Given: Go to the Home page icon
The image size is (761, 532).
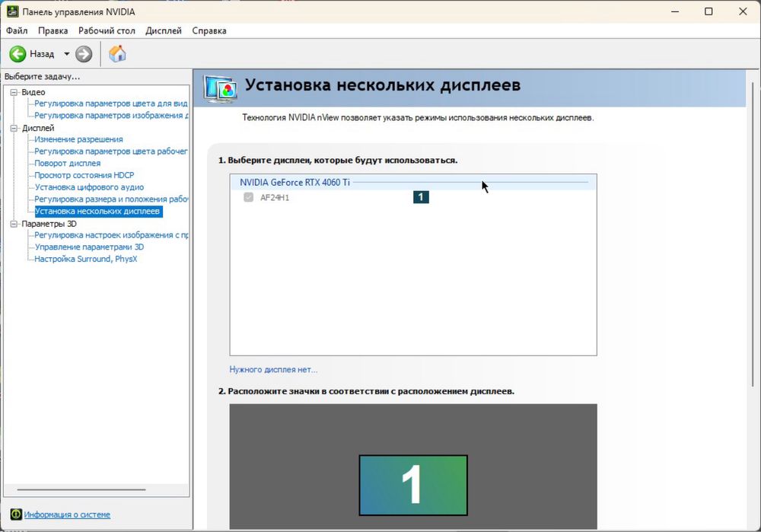Looking at the screenshot, I should (x=117, y=53).
